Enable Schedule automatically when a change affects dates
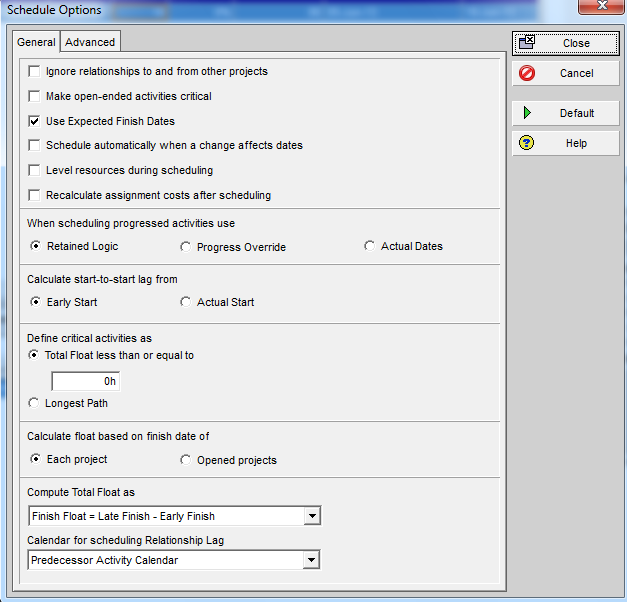This screenshot has height=602, width=627. [x=34, y=145]
